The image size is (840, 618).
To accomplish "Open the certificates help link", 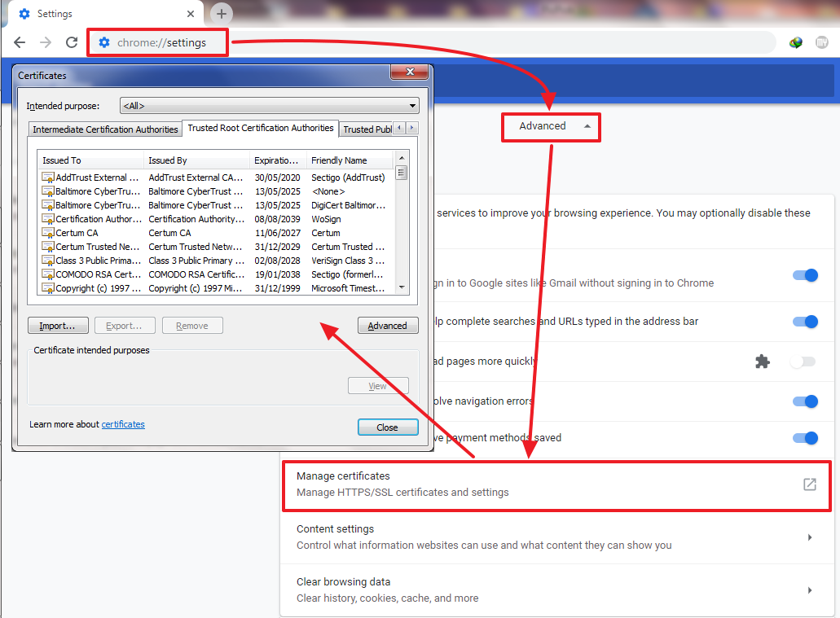I will tap(123, 424).
